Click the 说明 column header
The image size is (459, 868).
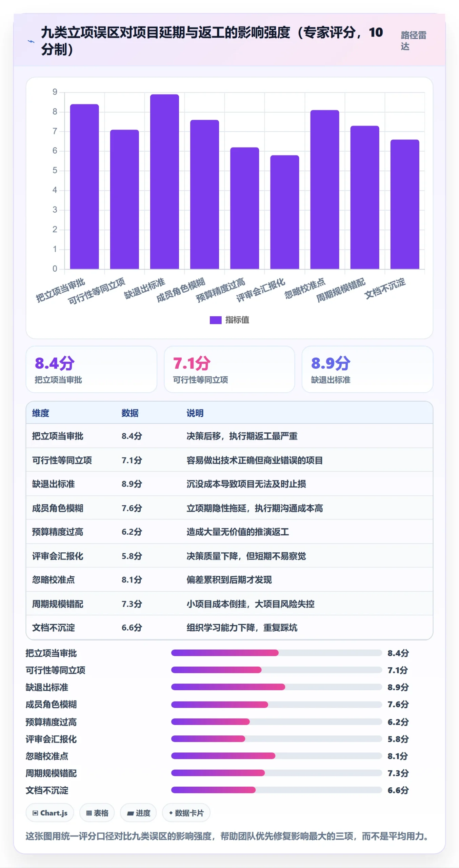[195, 413]
